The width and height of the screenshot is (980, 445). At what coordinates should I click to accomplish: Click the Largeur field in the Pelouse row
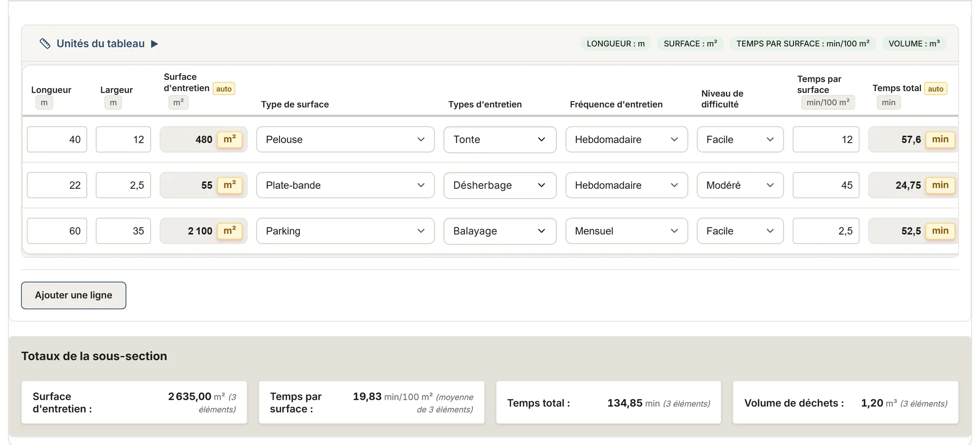123,139
